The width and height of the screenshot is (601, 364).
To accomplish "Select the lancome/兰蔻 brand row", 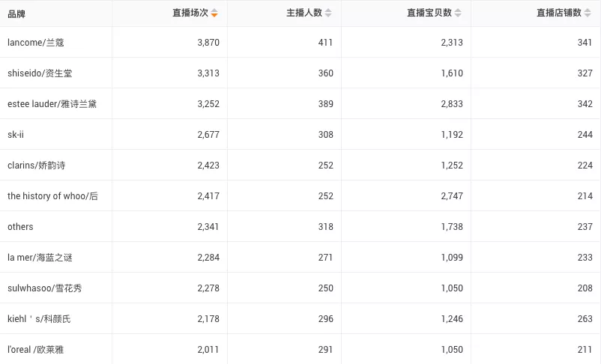I will (300, 42).
